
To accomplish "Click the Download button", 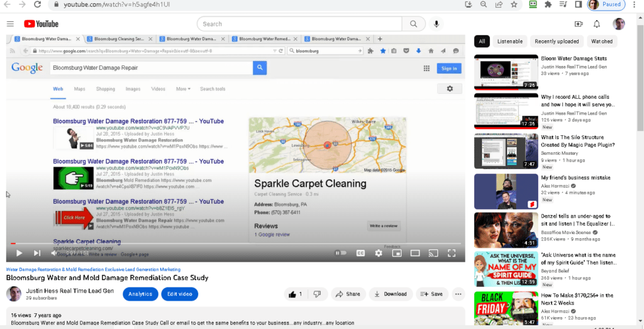I will 391,294.
